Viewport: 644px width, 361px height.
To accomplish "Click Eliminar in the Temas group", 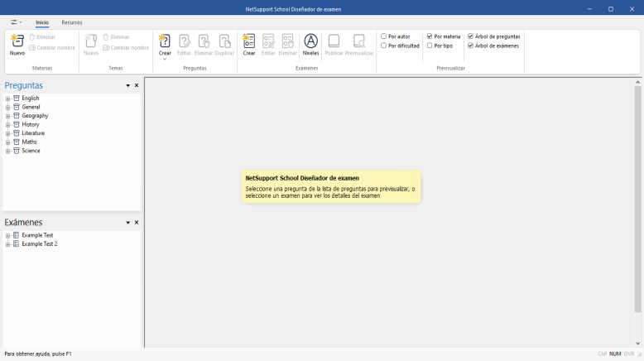I will click(x=116, y=37).
